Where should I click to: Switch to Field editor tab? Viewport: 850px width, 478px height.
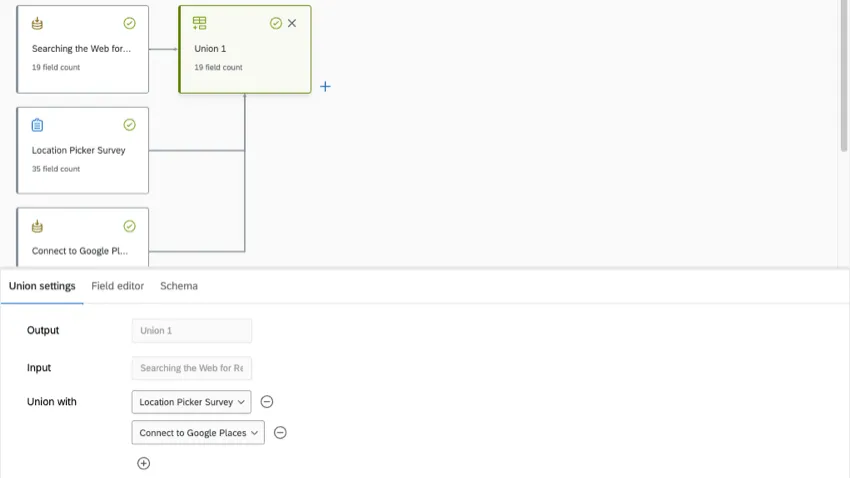click(x=118, y=286)
